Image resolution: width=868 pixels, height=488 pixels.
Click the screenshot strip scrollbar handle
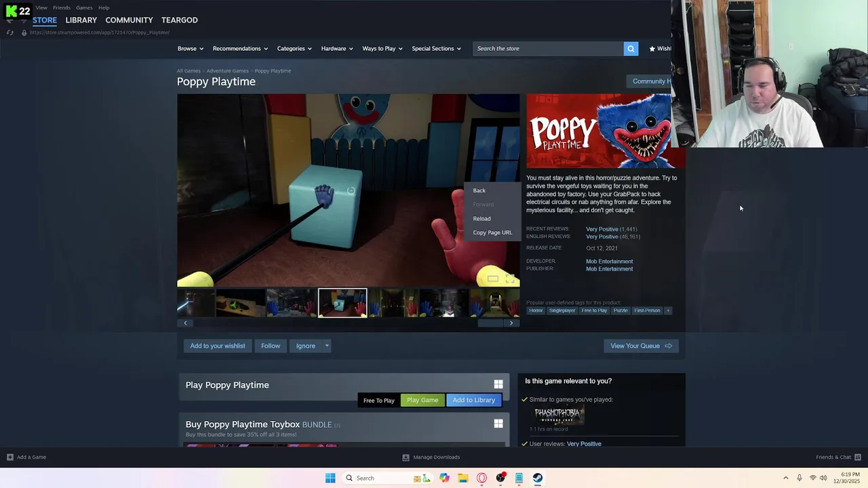coord(490,323)
